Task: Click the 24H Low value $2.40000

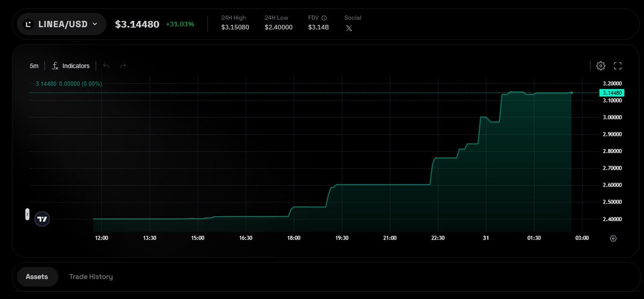Action: tap(279, 27)
